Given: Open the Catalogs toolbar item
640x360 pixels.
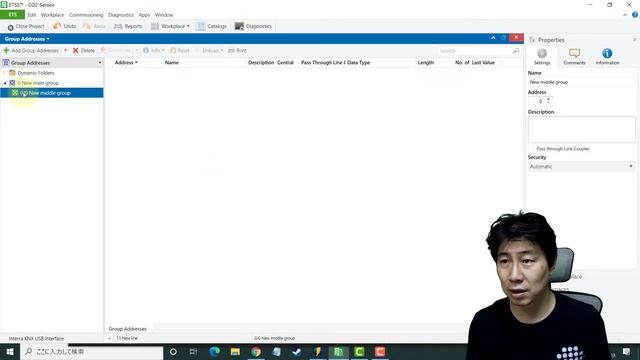Looking at the screenshot, I should pos(211,26).
